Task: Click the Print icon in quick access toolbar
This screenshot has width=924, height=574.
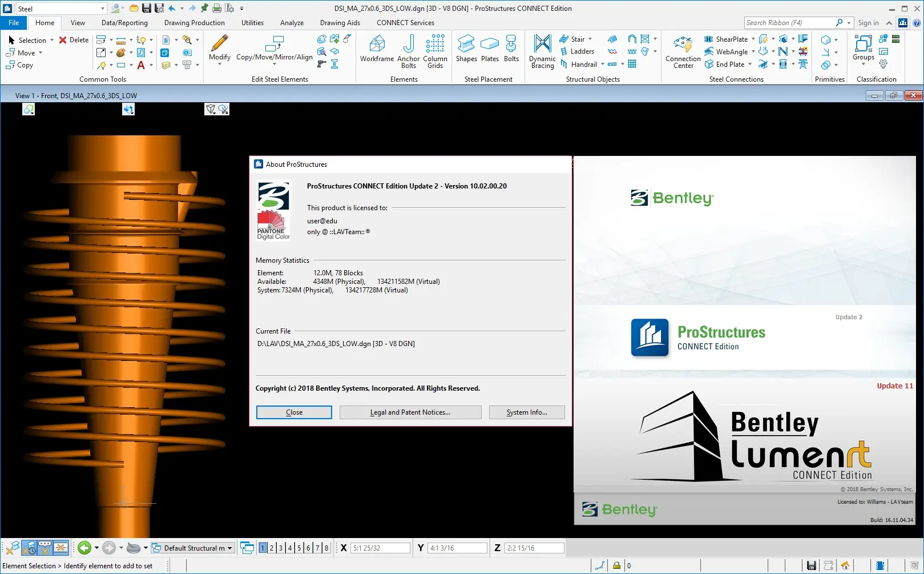Action: 217,8
